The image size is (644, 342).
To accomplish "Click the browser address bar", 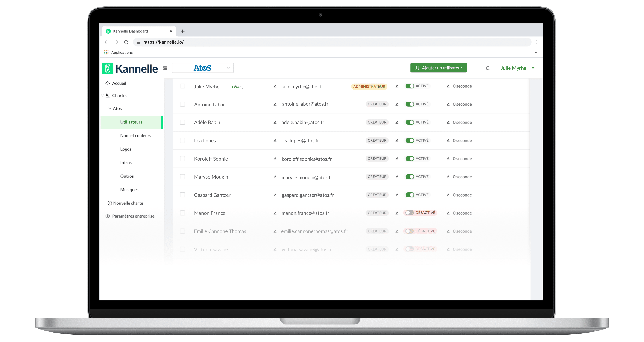I will tap(332, 42).
